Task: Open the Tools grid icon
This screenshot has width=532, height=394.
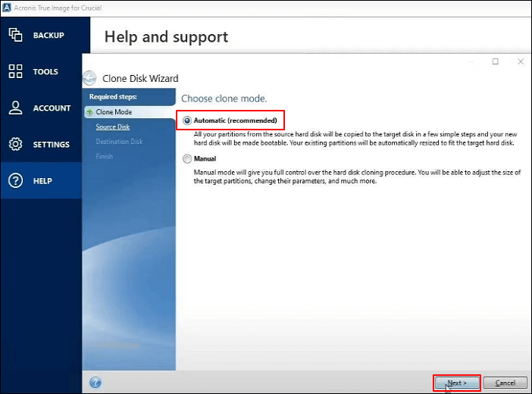Action: [x=15, y=71]
